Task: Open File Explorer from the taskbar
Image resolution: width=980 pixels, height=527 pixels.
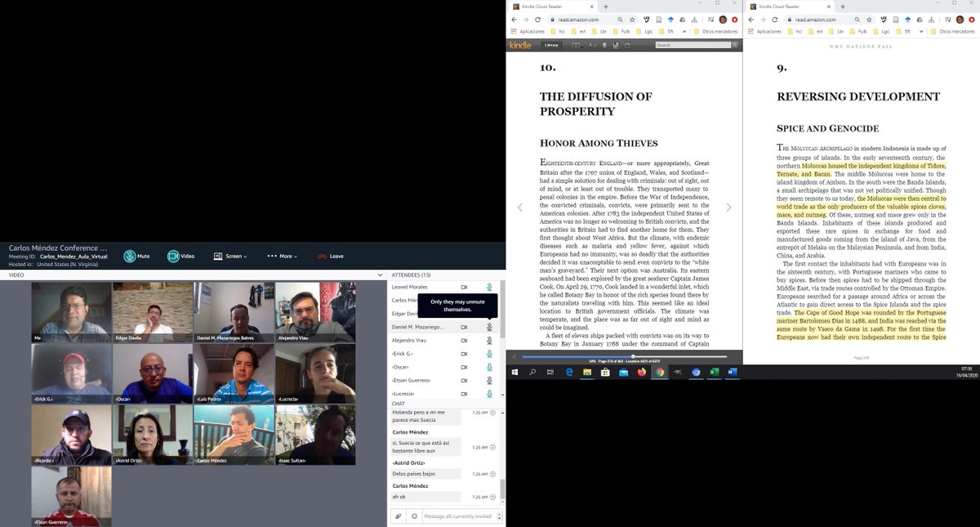Action: pos(586,372)
